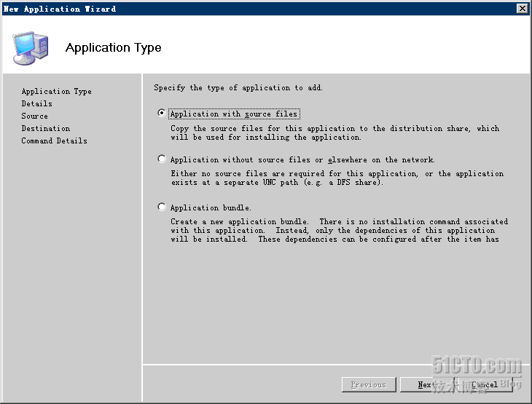
Task: Click the Next button
Action: click(x=427, y=384)
